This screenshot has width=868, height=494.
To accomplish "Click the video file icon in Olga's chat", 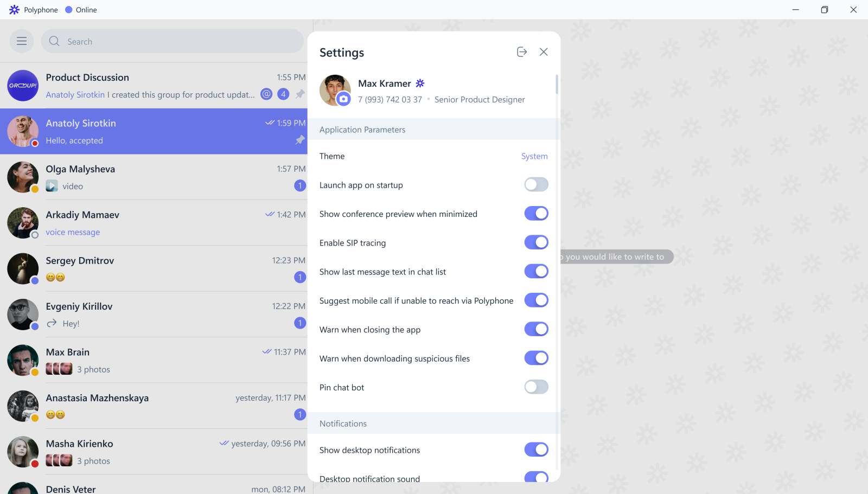I will (52, 186).
